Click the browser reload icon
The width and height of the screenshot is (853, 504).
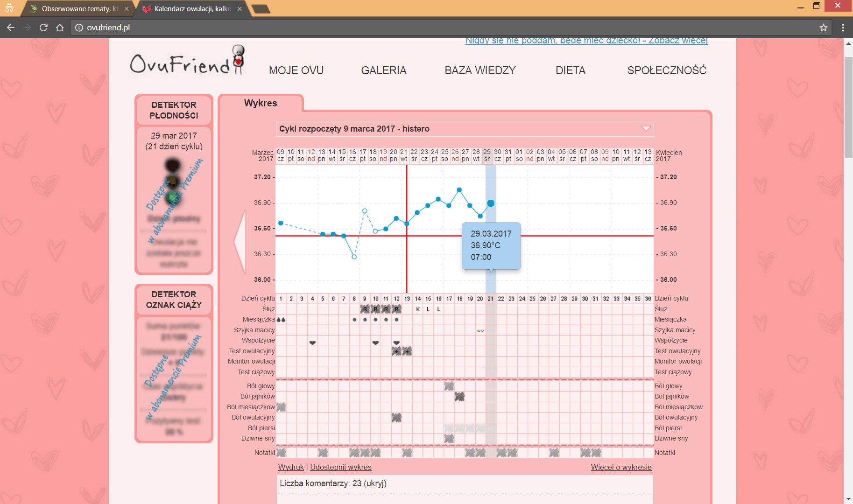(x=43, y=28)
